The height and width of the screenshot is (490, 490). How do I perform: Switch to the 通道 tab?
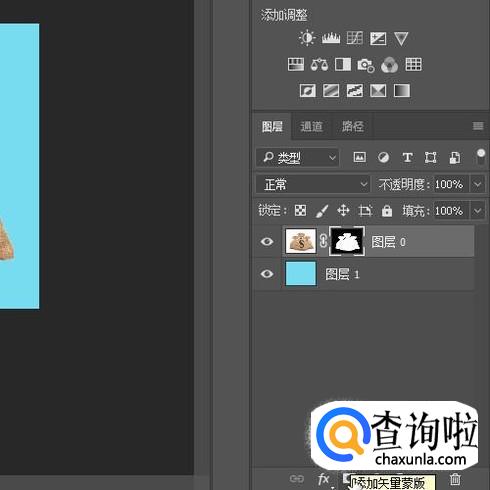[311, 126]
